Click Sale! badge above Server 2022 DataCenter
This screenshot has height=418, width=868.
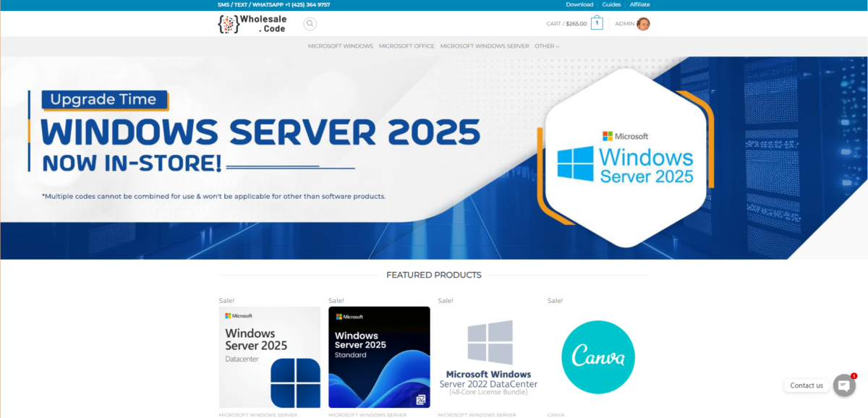click(446, 301)
